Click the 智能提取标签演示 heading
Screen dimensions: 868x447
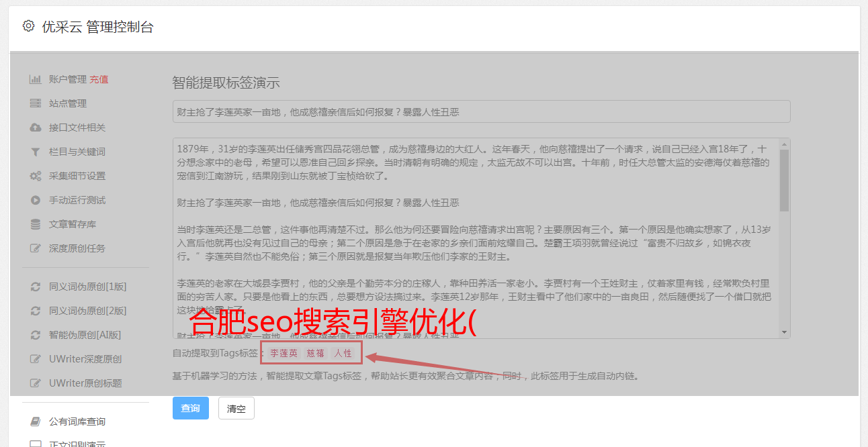(x=226, y=83)
